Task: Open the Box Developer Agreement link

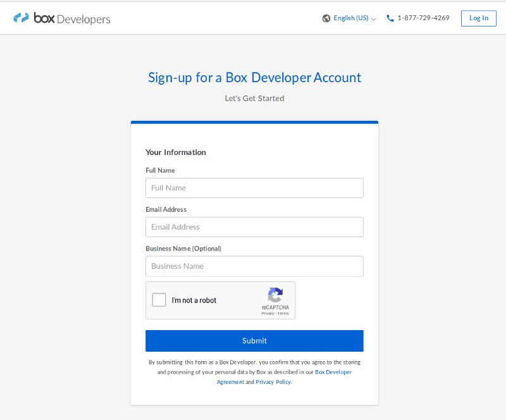Action: pos(333,372)
